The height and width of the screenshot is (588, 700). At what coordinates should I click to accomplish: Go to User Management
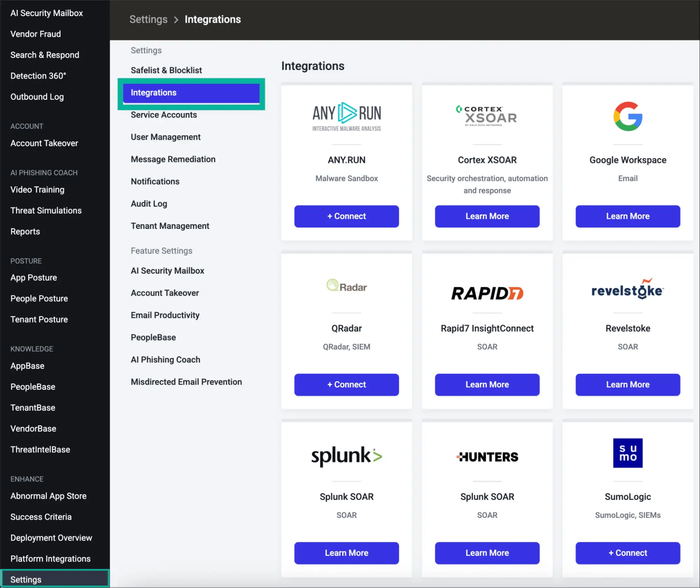[x=166, y=137]
